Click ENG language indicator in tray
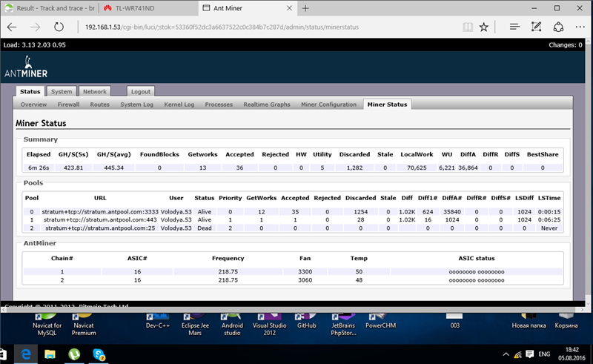 [x=543, y=355]
